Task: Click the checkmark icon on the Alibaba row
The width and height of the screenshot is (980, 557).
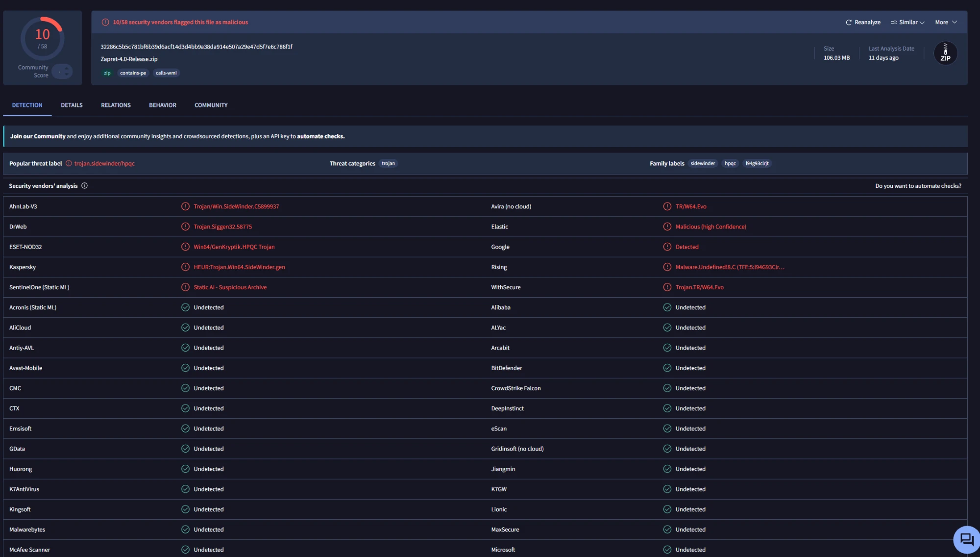Action: tap(667, 307)
